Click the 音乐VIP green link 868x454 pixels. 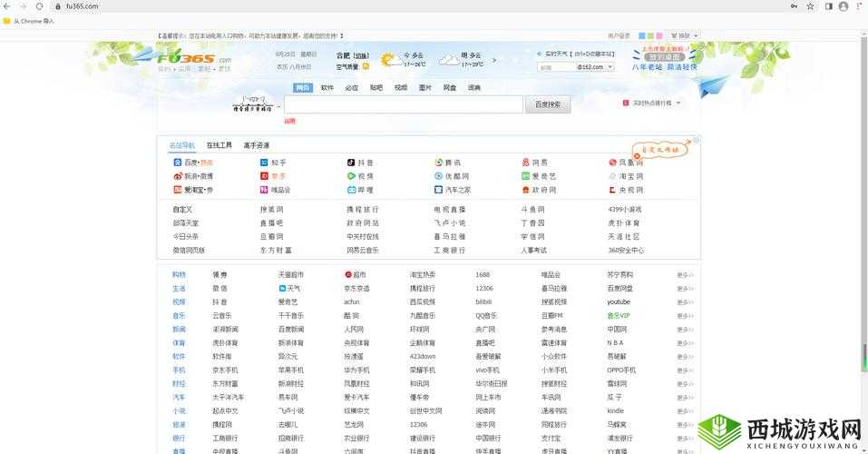click(619, 316)
